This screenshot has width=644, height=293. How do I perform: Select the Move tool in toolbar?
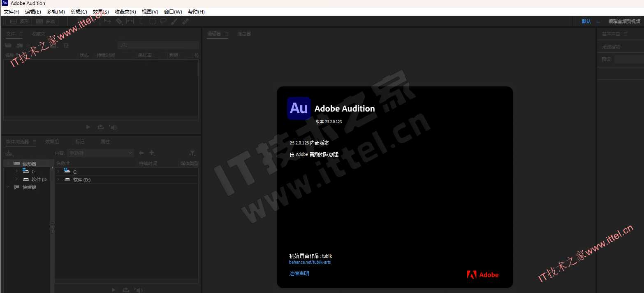(107, 21)
